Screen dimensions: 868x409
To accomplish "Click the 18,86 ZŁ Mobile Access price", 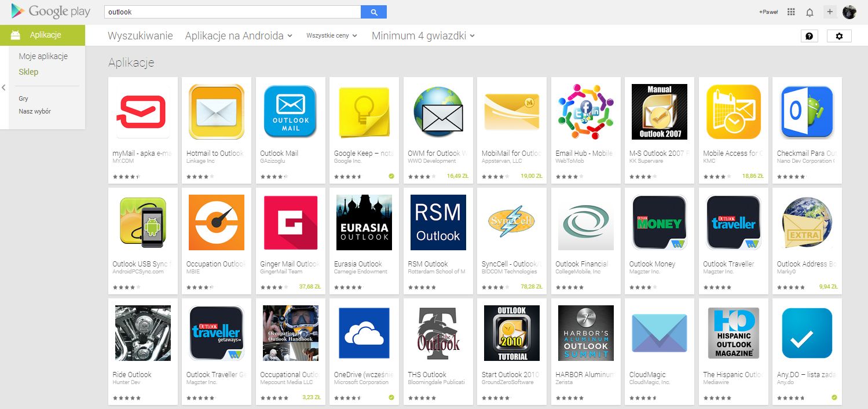I will [753, 176].
